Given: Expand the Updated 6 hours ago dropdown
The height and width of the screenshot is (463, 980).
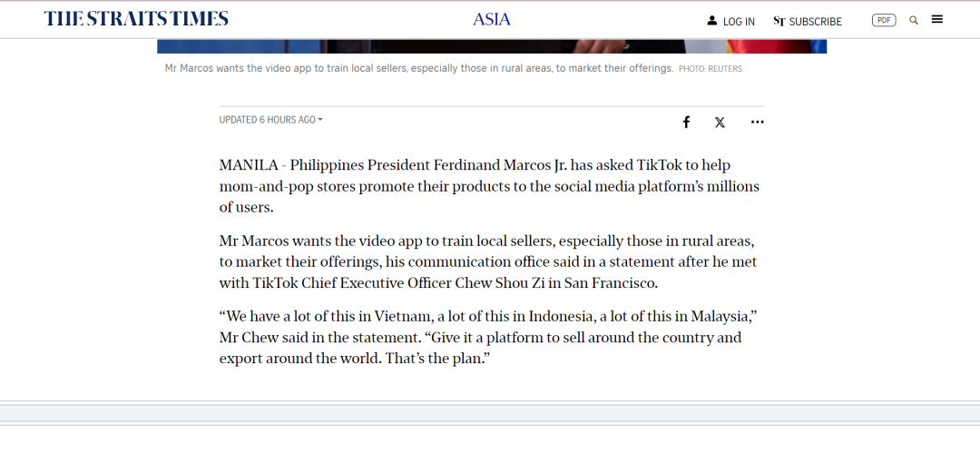Looking at the screenshot, I should [270, 120].
